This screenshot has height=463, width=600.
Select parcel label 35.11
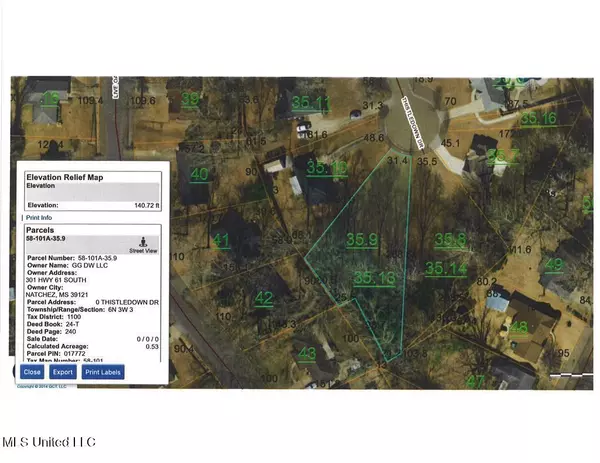[310, 102]
